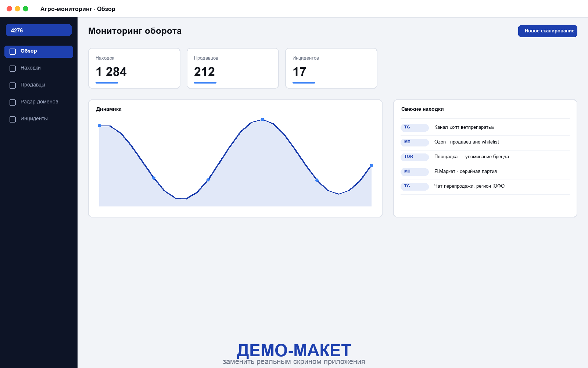This screenshot has width=588, height=368.
Task: Open the Обзор section
Action: click(39, 52)
